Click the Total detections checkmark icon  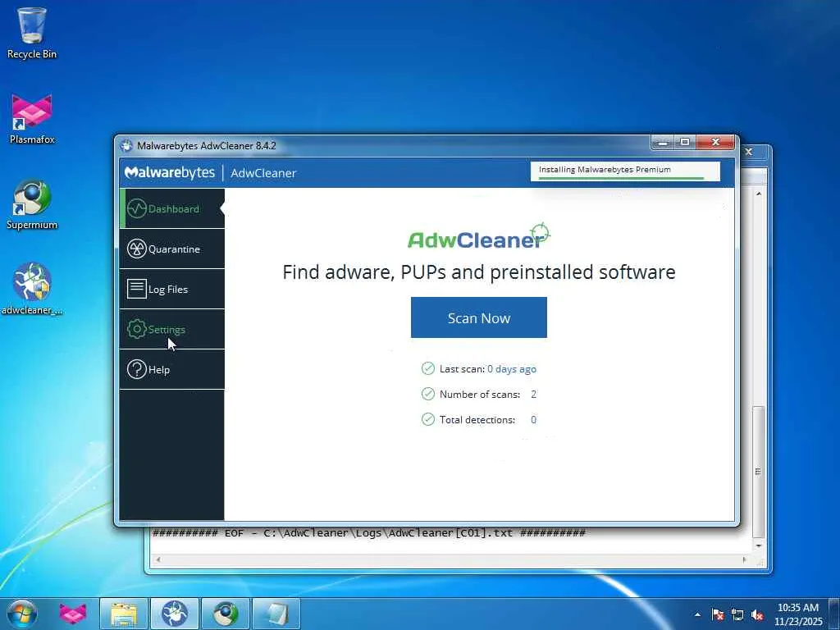(428, 419)
